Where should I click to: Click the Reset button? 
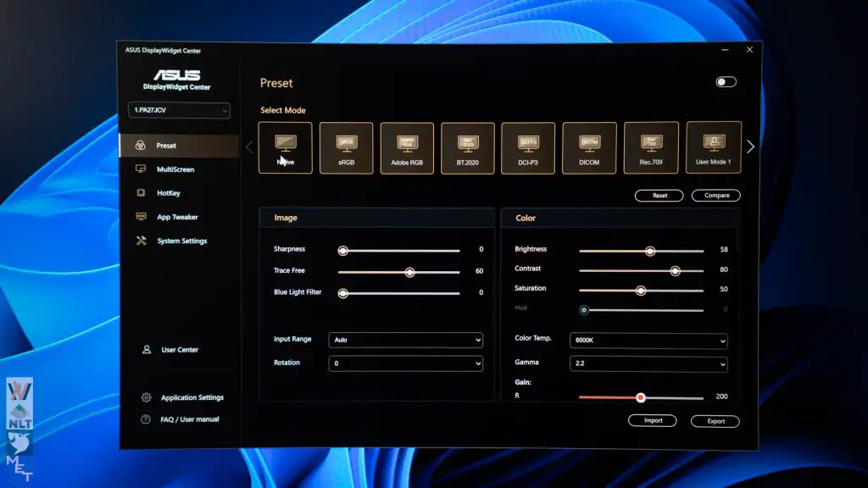coord(659,196)
